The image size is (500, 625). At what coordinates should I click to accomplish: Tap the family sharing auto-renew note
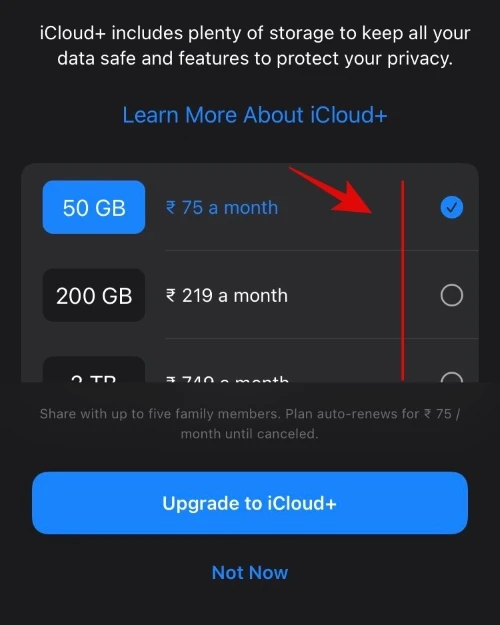point(250,424)
